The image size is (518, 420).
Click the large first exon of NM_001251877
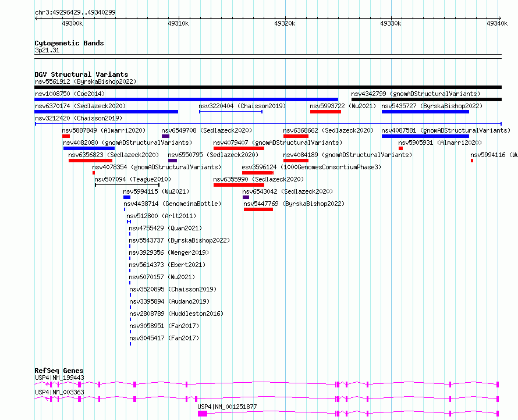click(x=203, y=414)
